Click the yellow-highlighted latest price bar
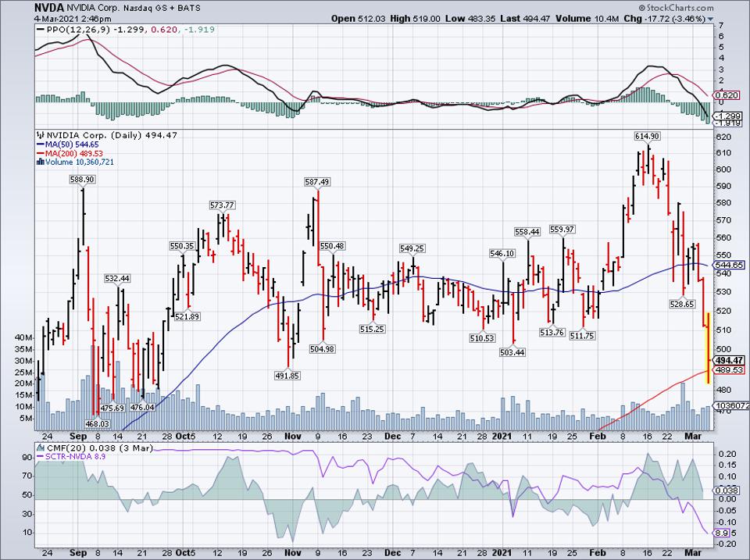Viewport: 750px width, 560px height. pyautogui.click(x=708, y=348)
